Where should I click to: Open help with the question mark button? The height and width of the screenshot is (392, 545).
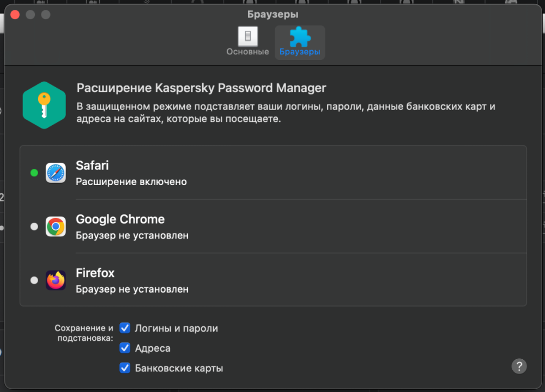pyautogui.click(x=519, y=366)
